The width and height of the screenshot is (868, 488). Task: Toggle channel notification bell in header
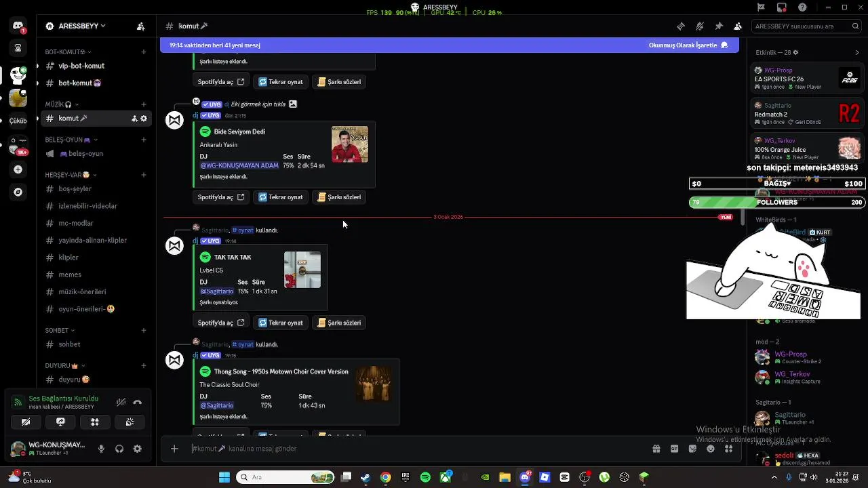[700, 26]
